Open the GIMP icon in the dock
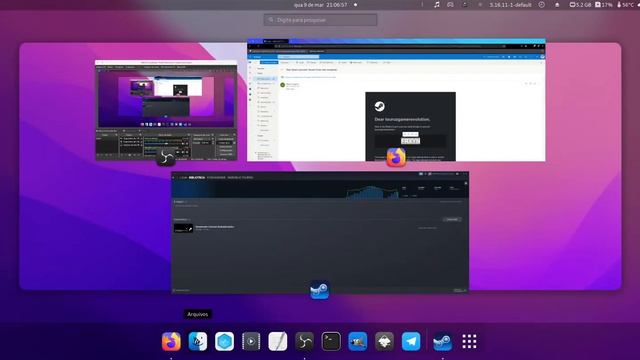640x360 pixels. (x=358, y=341)
